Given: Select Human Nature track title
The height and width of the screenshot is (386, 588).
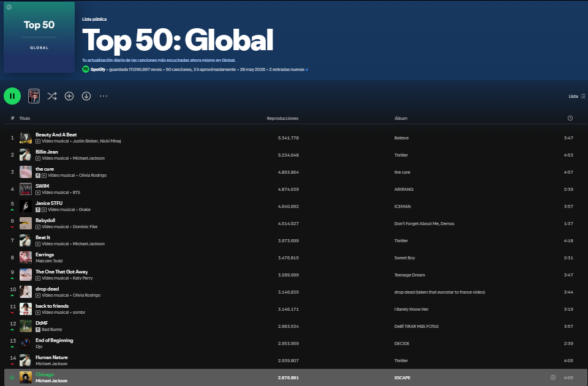Looking at the screenshot, I should 51,357.
